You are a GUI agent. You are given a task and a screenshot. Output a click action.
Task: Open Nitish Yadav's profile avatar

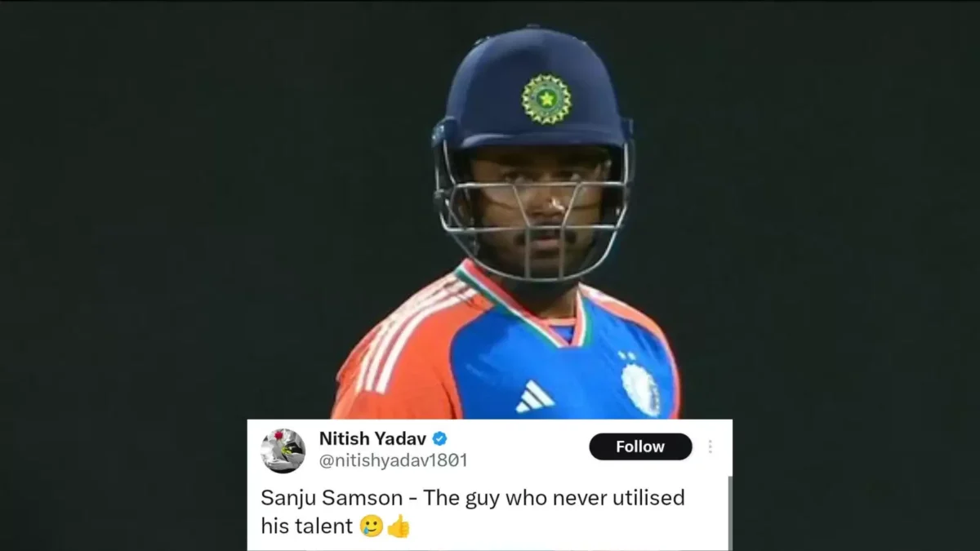(x=283, y=451)
